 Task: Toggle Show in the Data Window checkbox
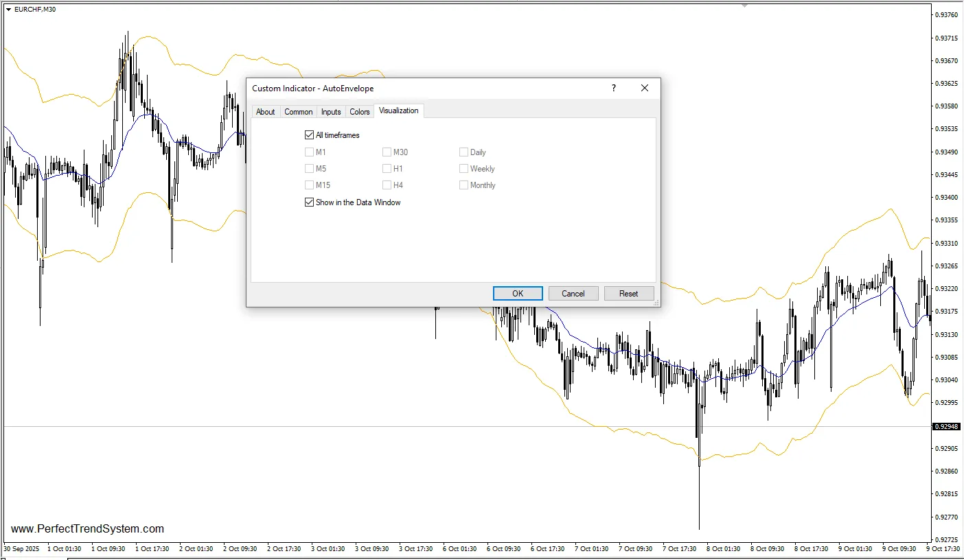[309, 202]
